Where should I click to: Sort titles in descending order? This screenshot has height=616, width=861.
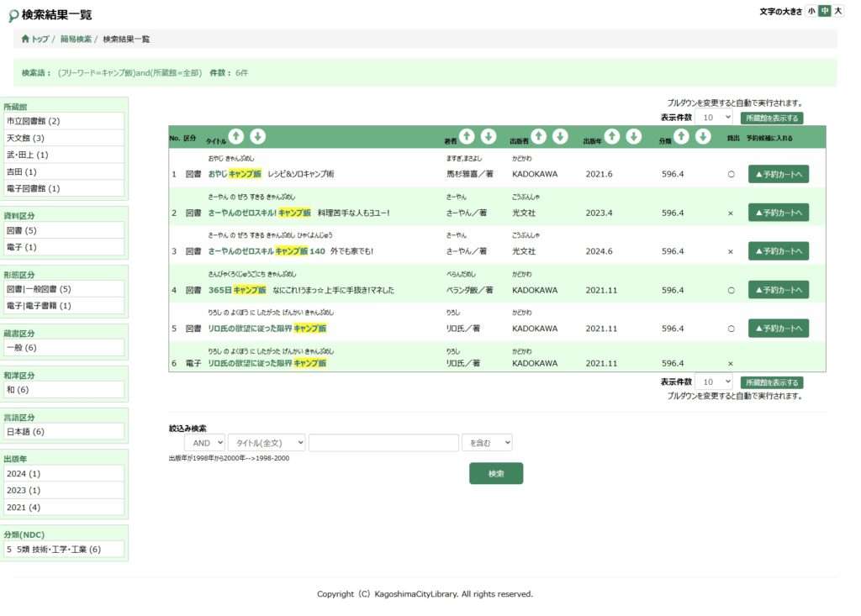point(258,137)
